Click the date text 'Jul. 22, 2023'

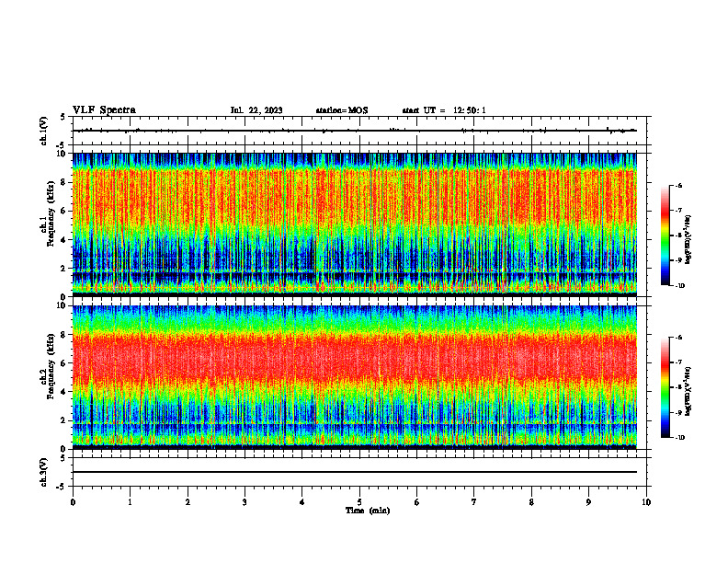[256, 110]
